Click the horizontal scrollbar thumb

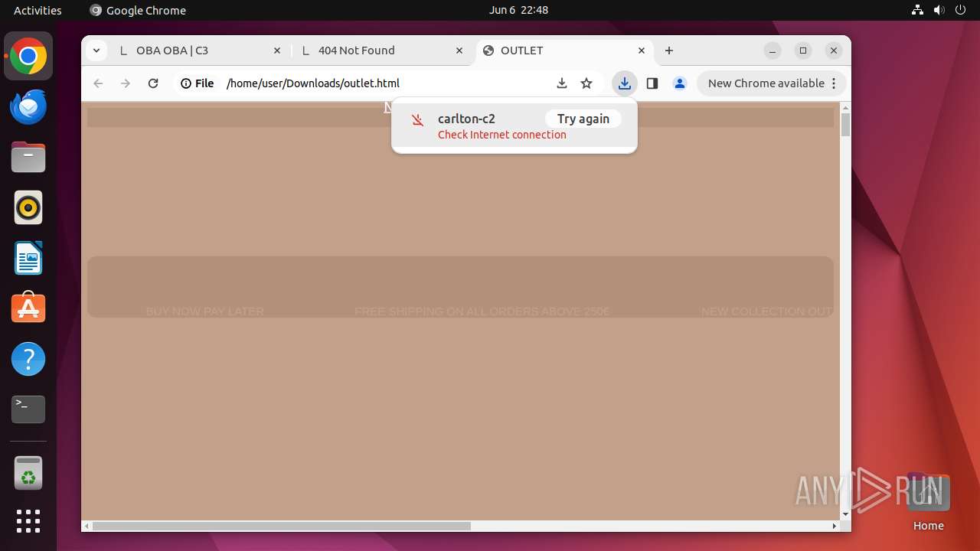pos(282,526)
